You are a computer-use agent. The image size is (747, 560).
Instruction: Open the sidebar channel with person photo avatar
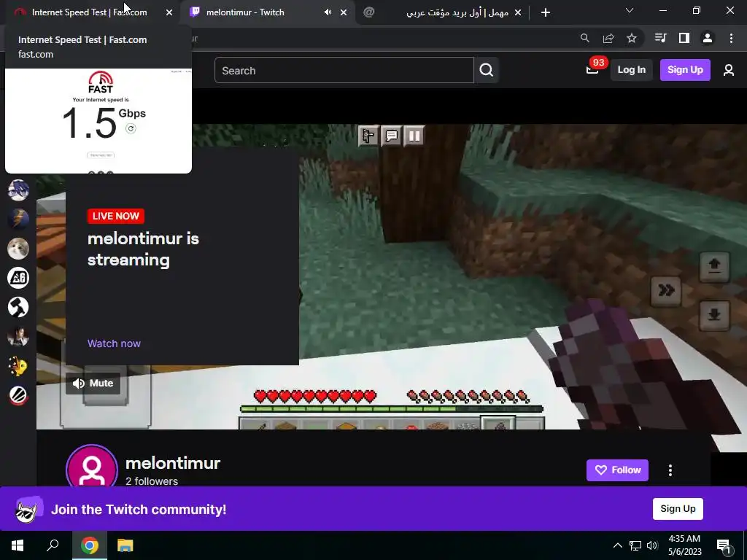[x=18, y=337]
